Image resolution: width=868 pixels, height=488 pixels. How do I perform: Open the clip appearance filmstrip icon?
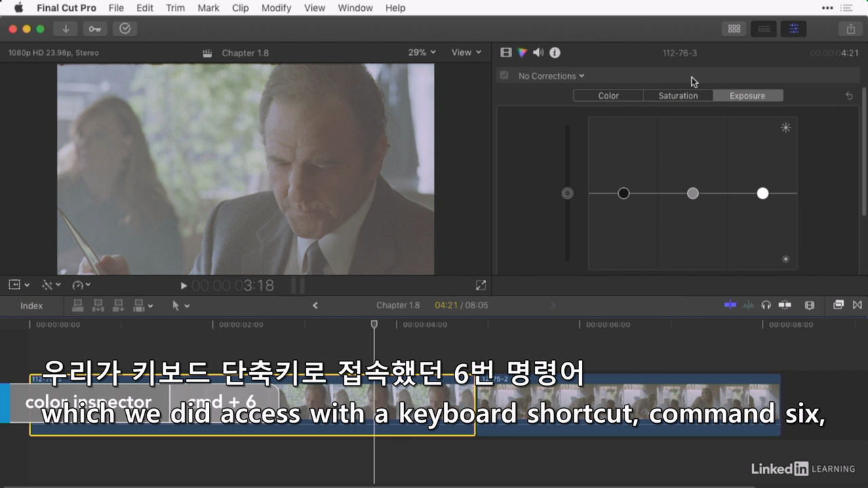(x=809, y=305)
